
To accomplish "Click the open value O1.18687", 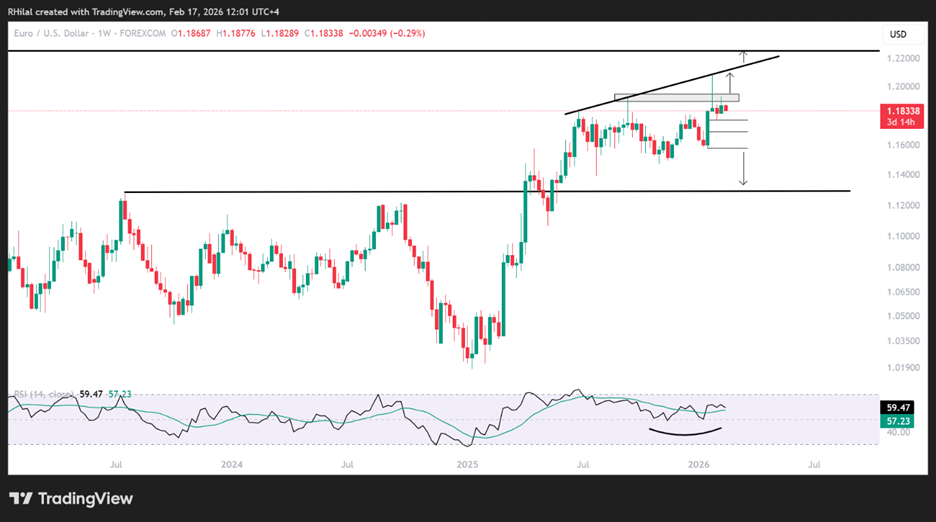I will (191, 33).
